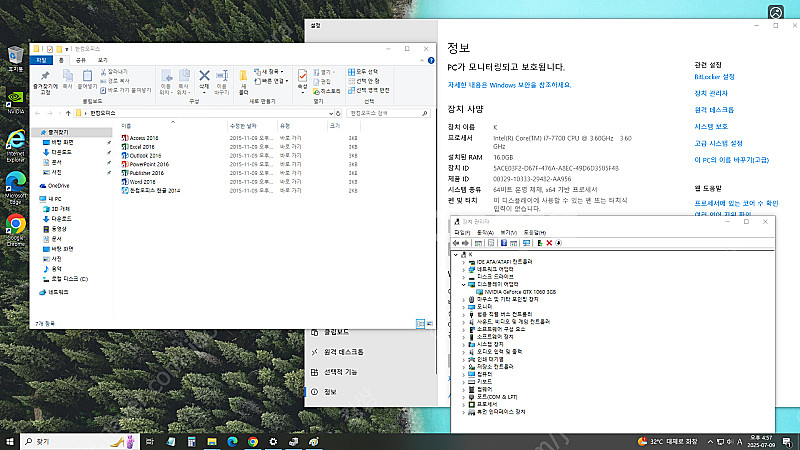The height and width of the screenshot is (450, 800).
Task: Switch to large icons view in Explorer
Action: point(430,323)
